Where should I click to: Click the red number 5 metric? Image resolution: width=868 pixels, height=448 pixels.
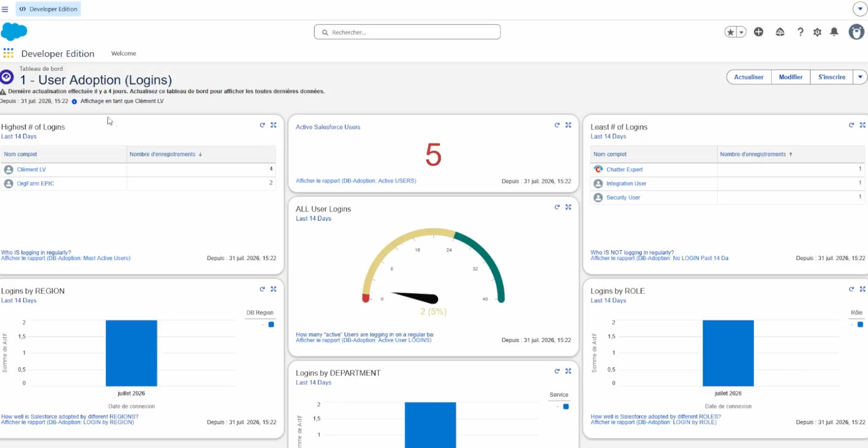pyautogui.click(x=434, y=155)
